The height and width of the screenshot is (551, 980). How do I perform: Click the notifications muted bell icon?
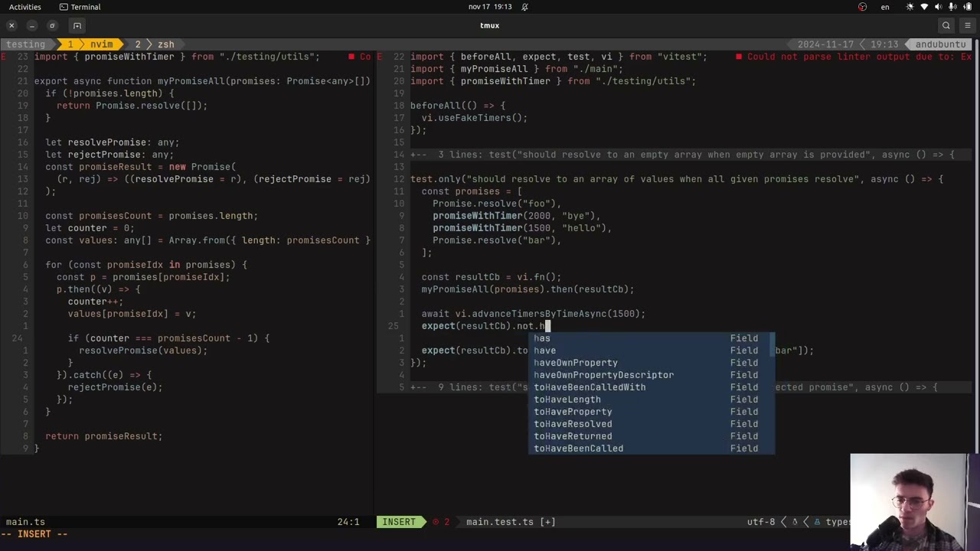(524, 7)
